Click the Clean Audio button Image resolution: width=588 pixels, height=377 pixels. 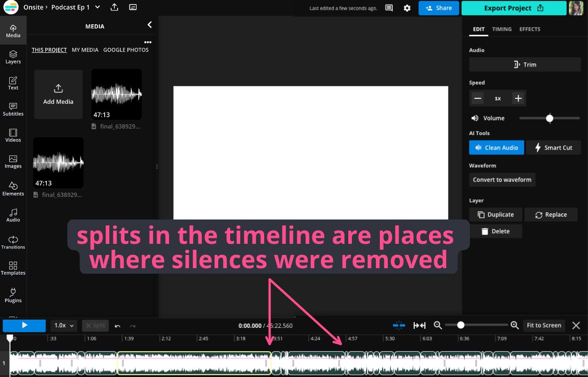[496, 148]
